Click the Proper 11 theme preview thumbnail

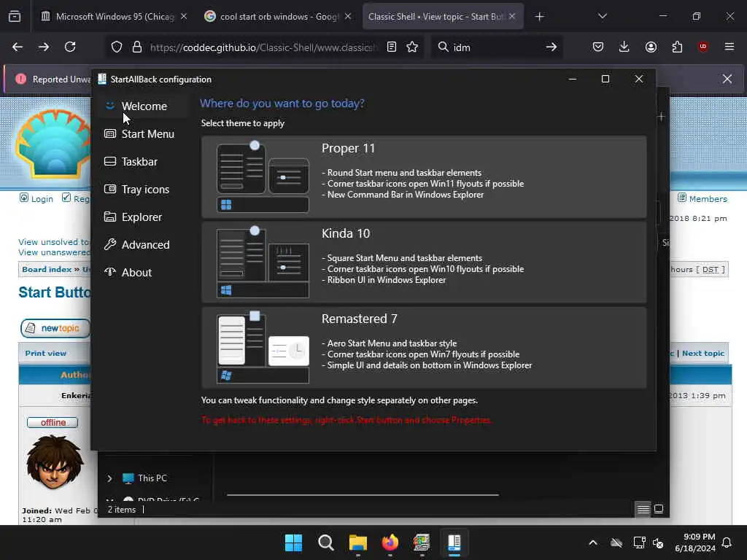pyautogui.click(x=263, y=176)
